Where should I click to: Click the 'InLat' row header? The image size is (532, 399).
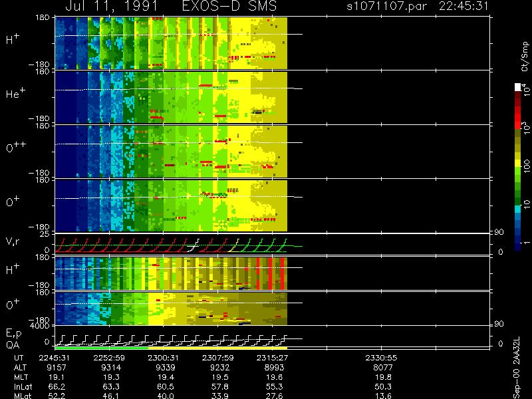(23, 386)
